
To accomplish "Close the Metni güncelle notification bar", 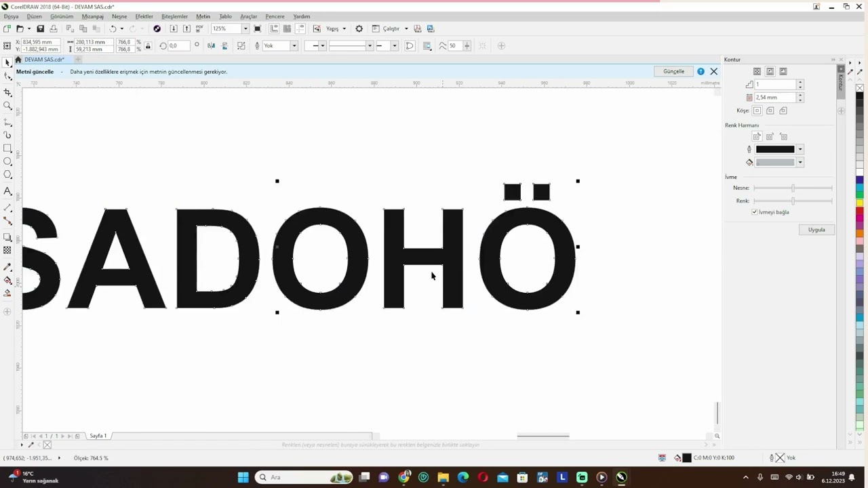I will [x=713, y=71].
